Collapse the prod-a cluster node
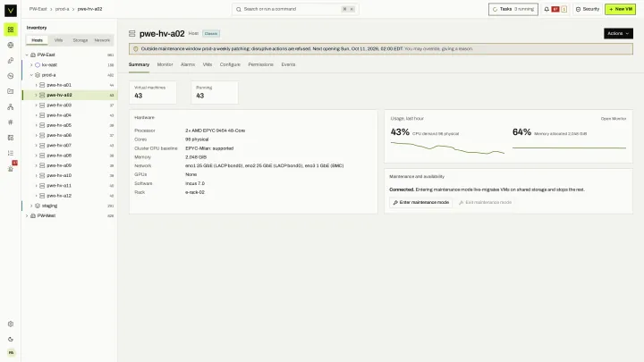The height and width of the screenshot is (362, 644). 31,75
